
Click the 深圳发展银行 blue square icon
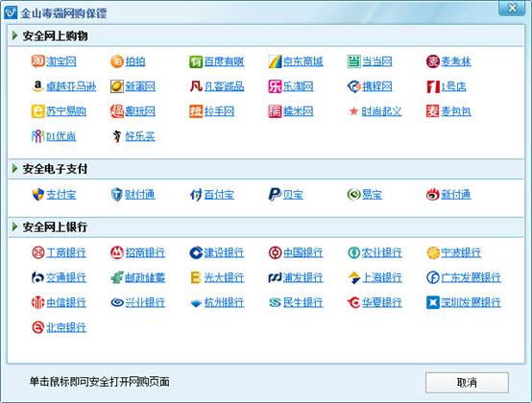pyautogui.click(x=432, y=302)
